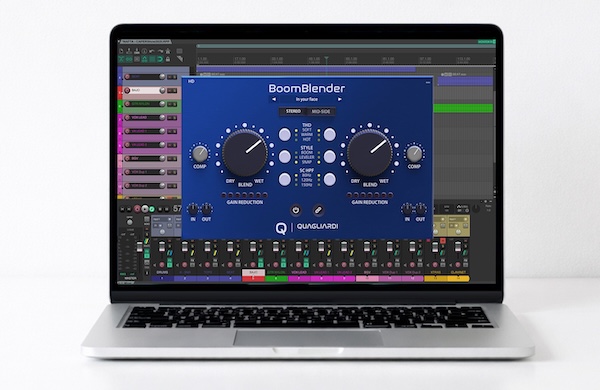Open the project settings toolbar icon
This screenshot has width=600, height=390.
(144, 51)
